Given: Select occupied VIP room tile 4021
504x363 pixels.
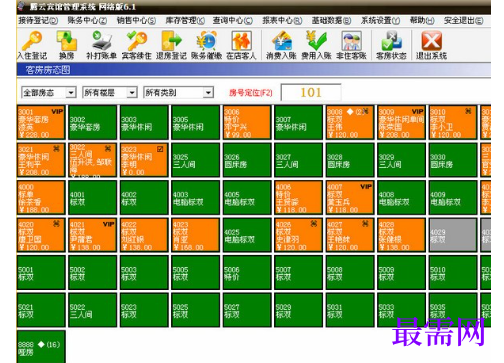Looking at the screenshot, I should tap(92, 235).
